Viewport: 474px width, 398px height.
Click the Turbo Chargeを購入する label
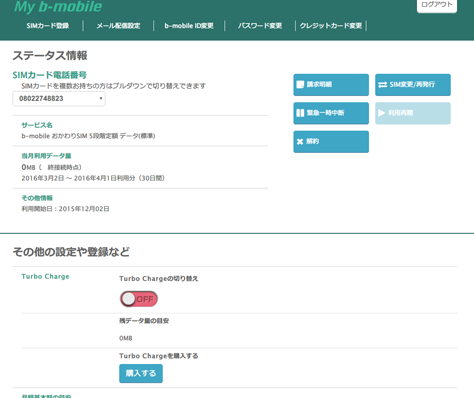(x=159, y=356)
